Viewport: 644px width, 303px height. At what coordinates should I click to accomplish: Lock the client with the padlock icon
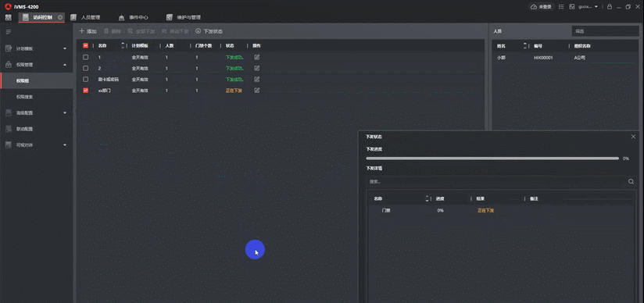(609, 6)
